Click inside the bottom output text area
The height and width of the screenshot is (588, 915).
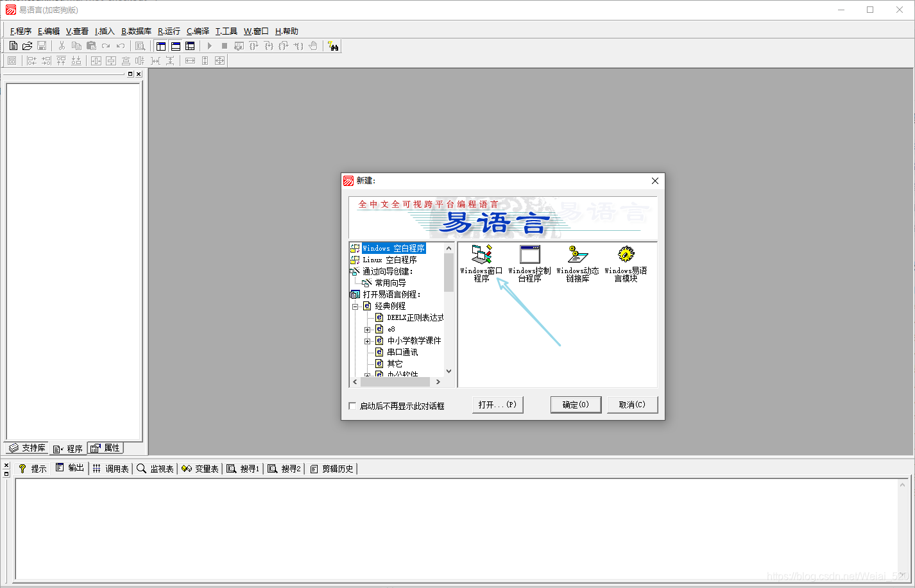pyautogui.click(x=456, y=529)
